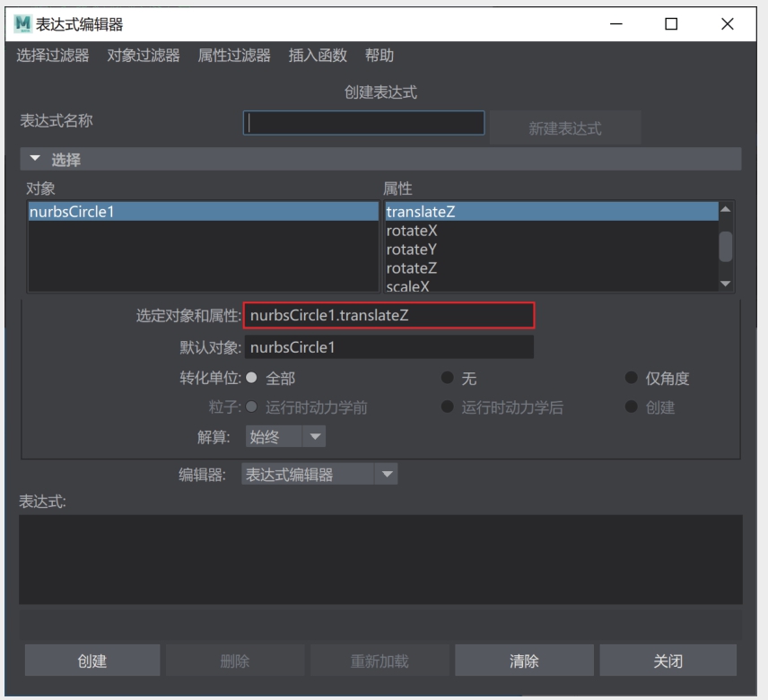The height and width of the screenshot is (700, 768).
Task: Click the attribute list scroll up arrow
Action: click(726, 210)
